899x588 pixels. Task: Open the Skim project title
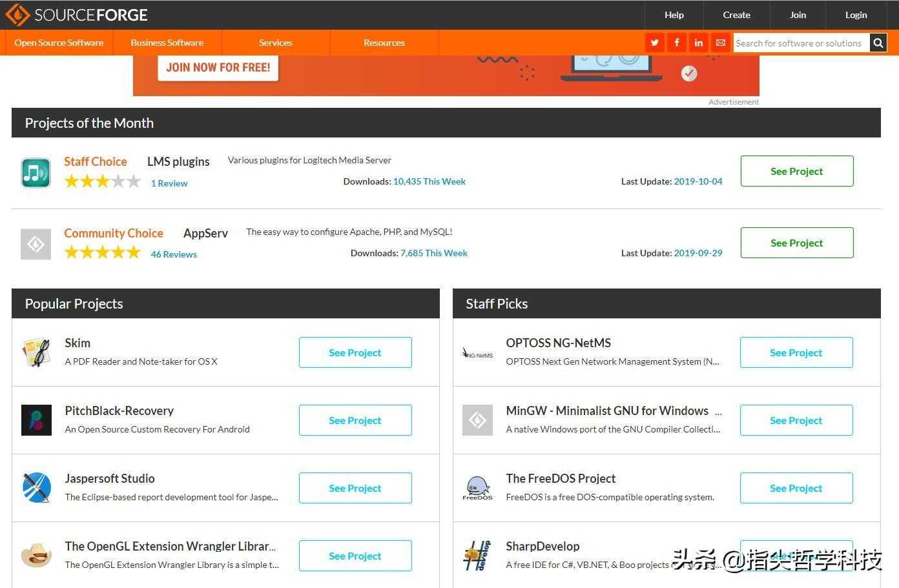(77, 343)
